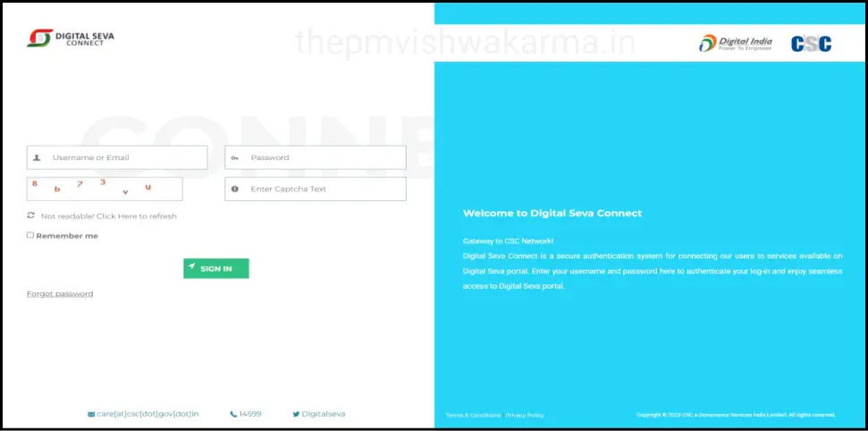Focus the Password input field

click(x=316, y=157)
